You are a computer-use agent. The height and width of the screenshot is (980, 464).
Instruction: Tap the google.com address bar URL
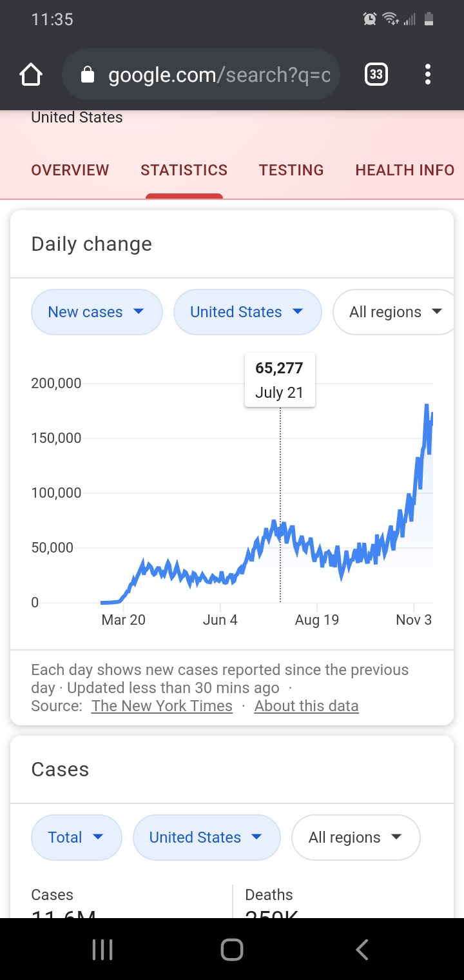pyautogui.click(x=219, y=75)
